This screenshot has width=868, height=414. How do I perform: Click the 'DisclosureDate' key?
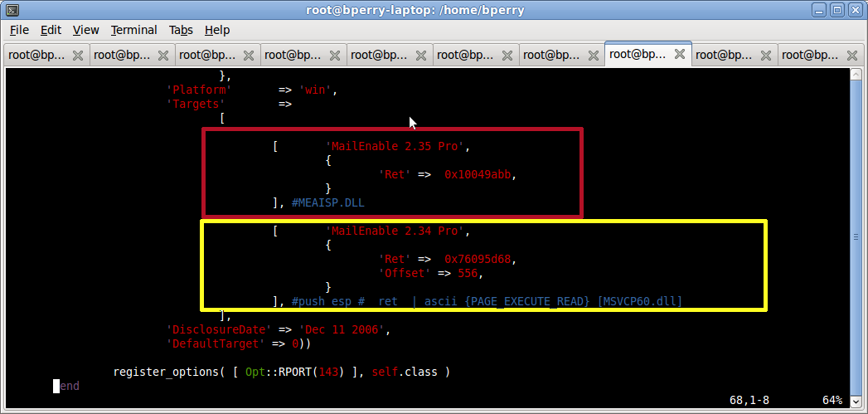point(220,329)
